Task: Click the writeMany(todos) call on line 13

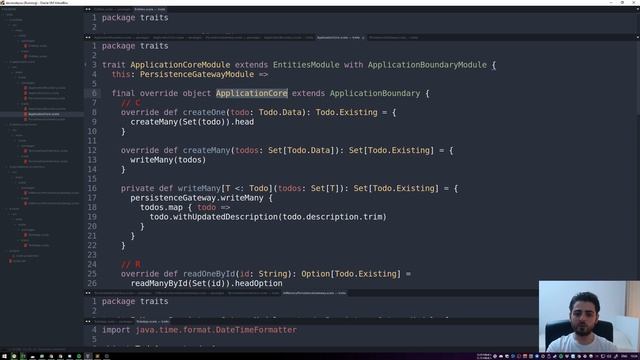Action: click(168, 160)
